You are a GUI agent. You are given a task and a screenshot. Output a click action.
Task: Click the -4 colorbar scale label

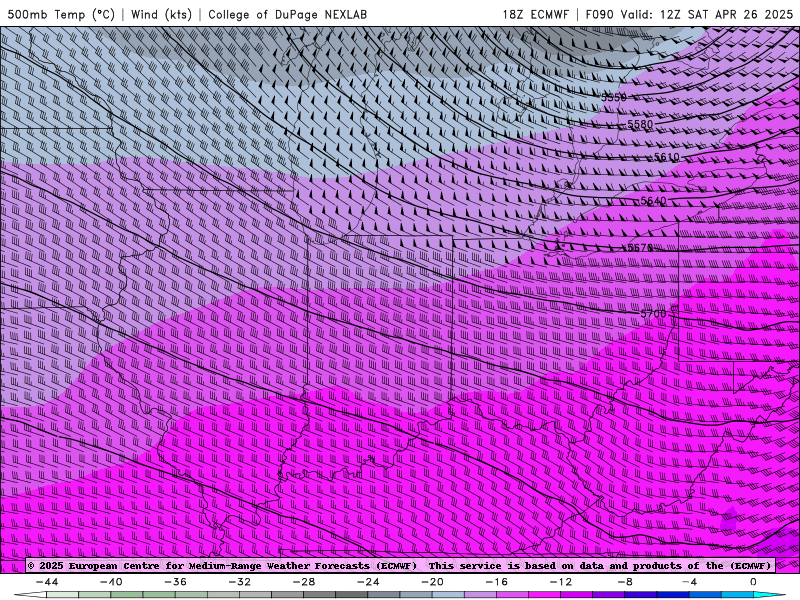[x=689, y=582]
